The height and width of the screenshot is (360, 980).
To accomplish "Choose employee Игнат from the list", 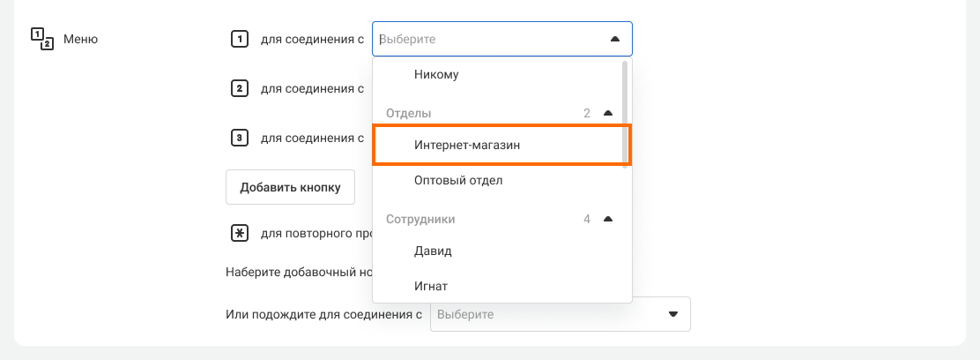I will click(431, 286).
